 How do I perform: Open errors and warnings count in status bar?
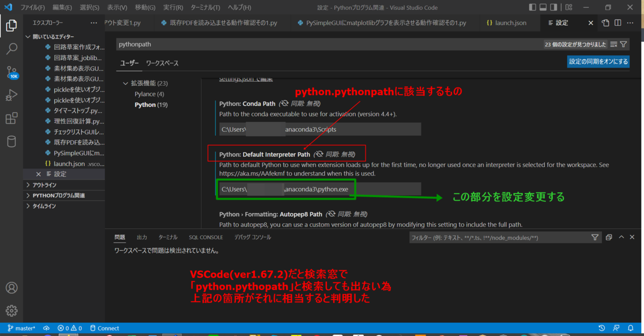click(70, 328)
